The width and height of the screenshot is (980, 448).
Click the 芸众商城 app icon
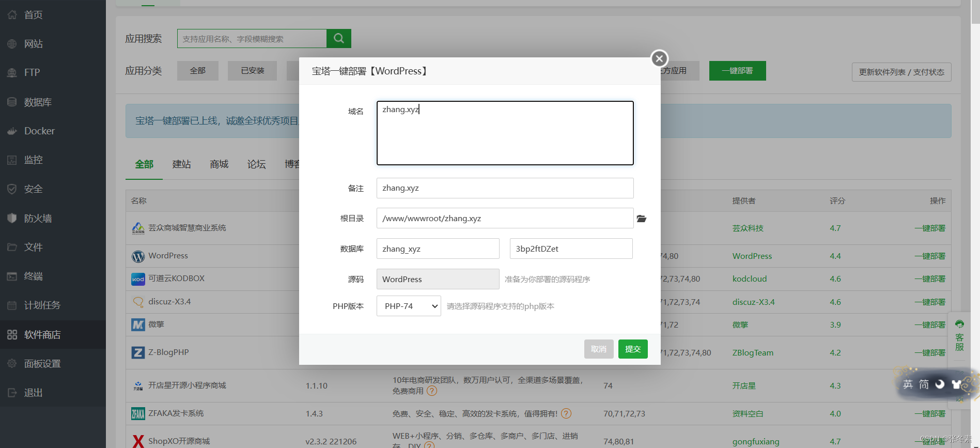138,228
